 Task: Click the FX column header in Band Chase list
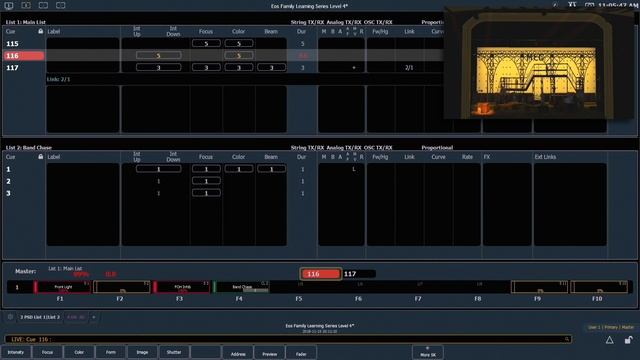click(487, 157)
